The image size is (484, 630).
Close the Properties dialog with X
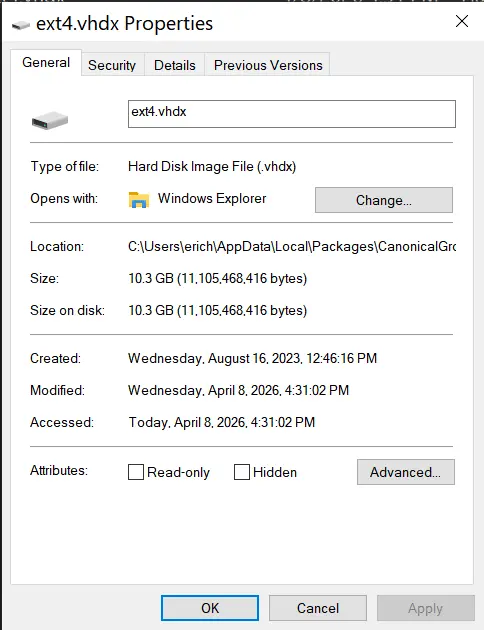coord(462,21)
